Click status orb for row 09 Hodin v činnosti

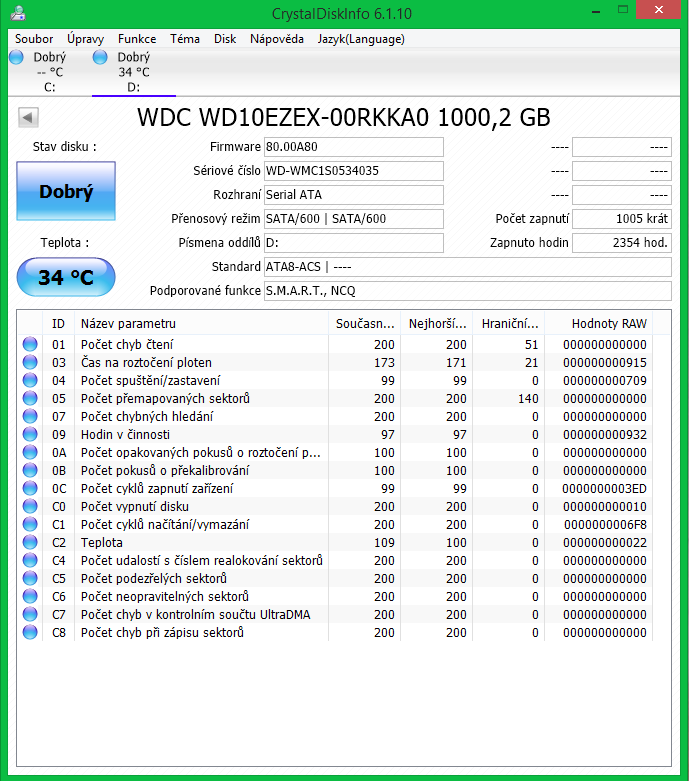tap(30, 434)
